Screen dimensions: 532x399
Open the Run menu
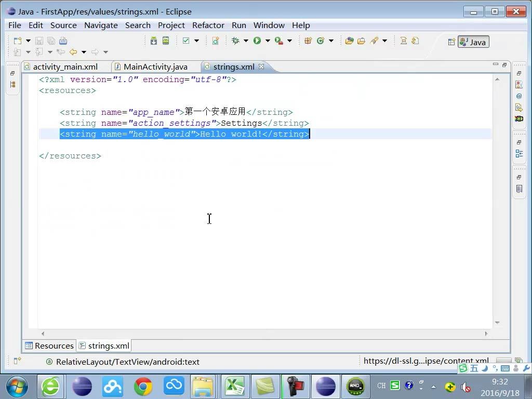coord(239,25)
